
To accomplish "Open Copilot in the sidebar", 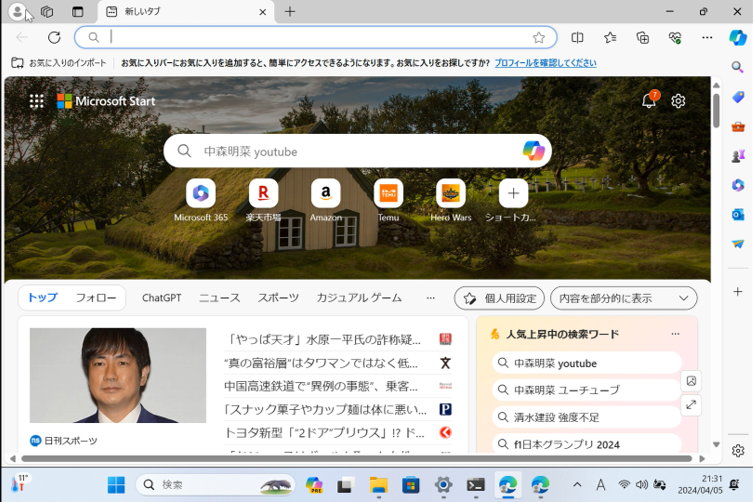I will (738, 37).
